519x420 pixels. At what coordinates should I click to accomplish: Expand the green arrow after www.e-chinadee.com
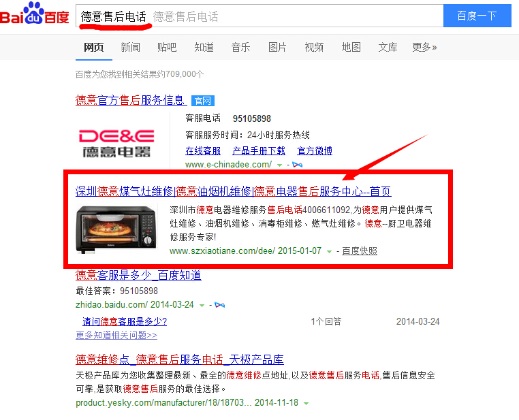coord(279,165)
